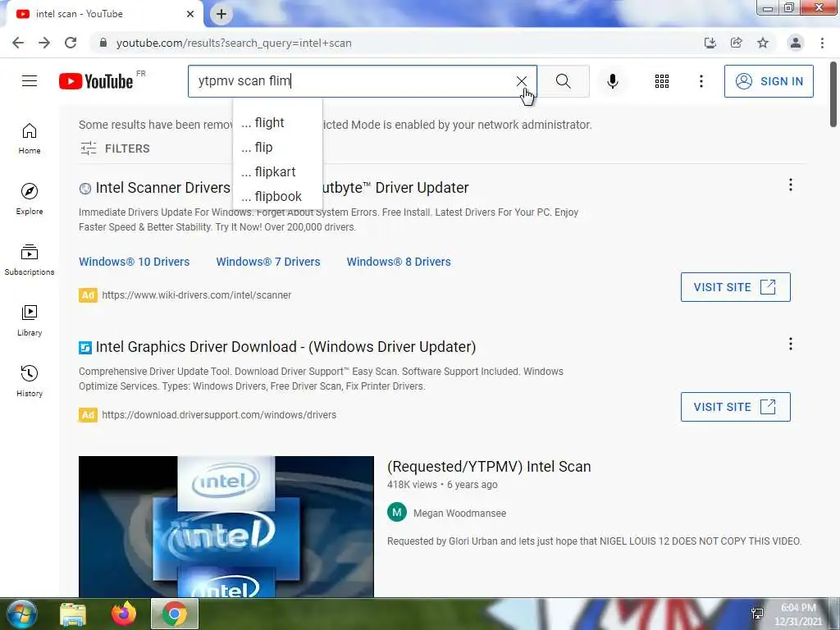Click the SIGN IN button
This screenshot has width=840, height=630.
(769, 81)
